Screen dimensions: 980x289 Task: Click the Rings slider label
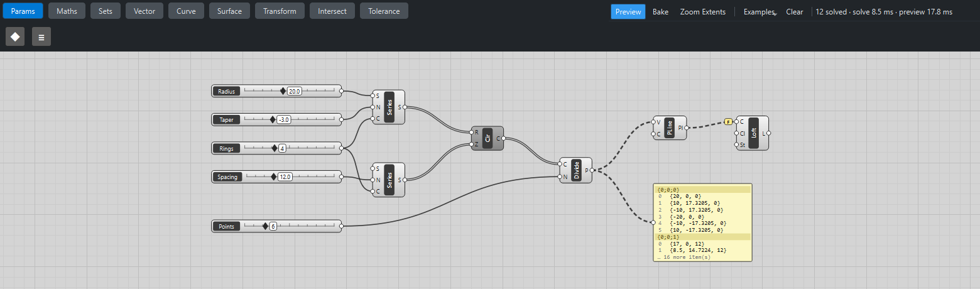click(227, 149)
